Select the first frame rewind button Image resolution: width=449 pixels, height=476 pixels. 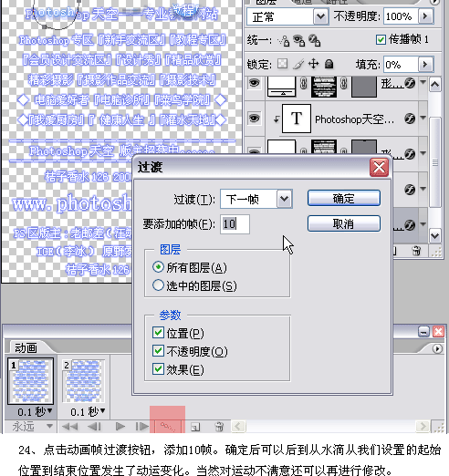pyautogui.click(x=69, y=427)
